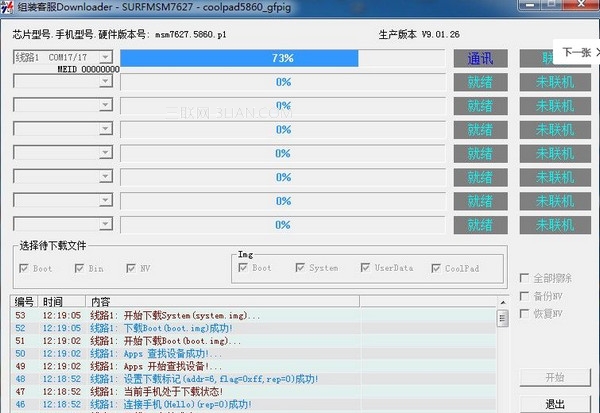600x413 pixels.
Task: Click the log scrollbar up arrow
Action: [503, 303]
